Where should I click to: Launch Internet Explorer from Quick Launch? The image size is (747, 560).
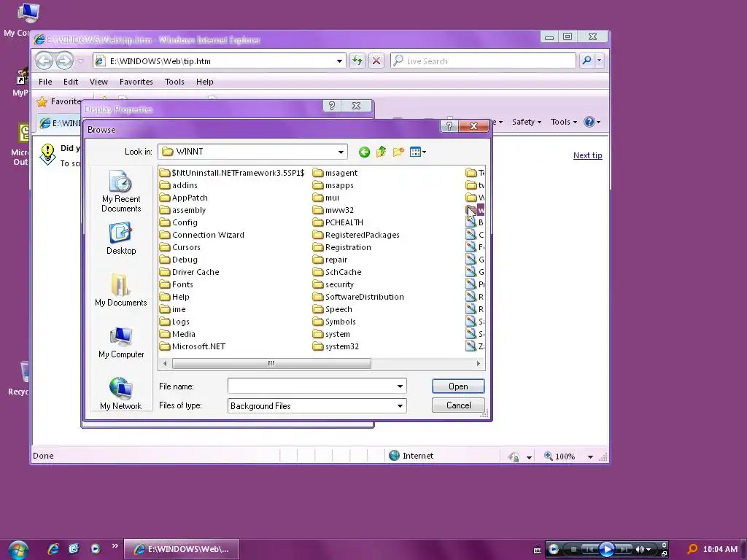click(53, 549)
